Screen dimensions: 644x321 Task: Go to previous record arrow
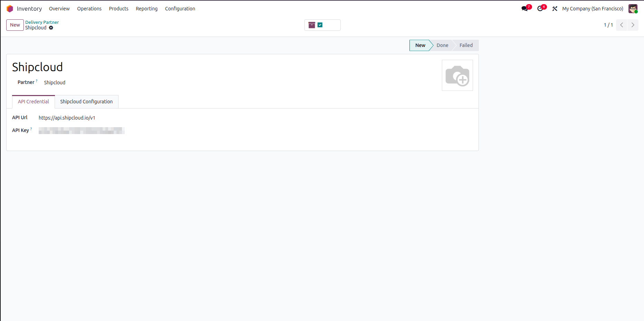(622, 25)
